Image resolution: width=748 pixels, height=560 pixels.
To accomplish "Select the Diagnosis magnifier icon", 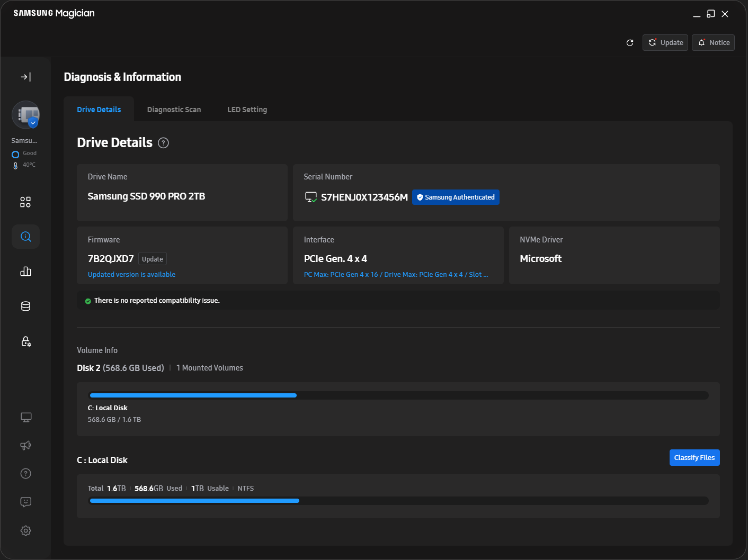I will pyautogui.click(x=25, y=237).
